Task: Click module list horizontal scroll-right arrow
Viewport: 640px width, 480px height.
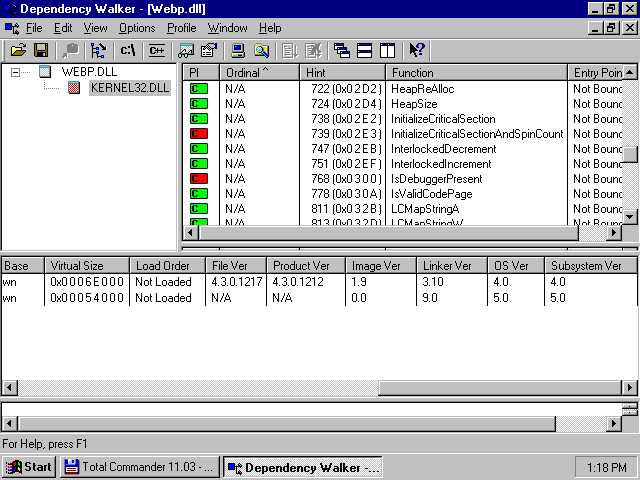Action: tap(629, 387)
